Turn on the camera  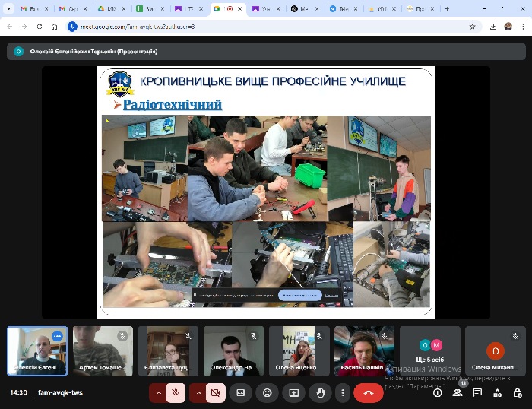(215, 392)
